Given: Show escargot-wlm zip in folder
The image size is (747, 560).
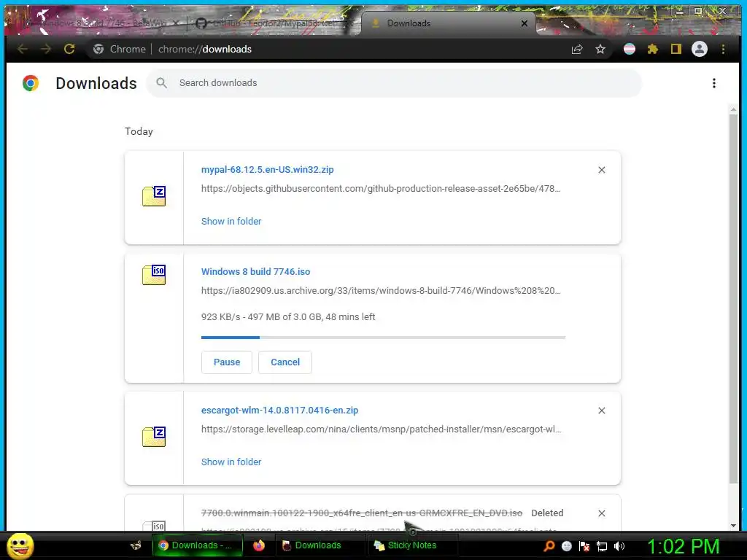Looking at the screenshot, I should [x=231, y=462].
